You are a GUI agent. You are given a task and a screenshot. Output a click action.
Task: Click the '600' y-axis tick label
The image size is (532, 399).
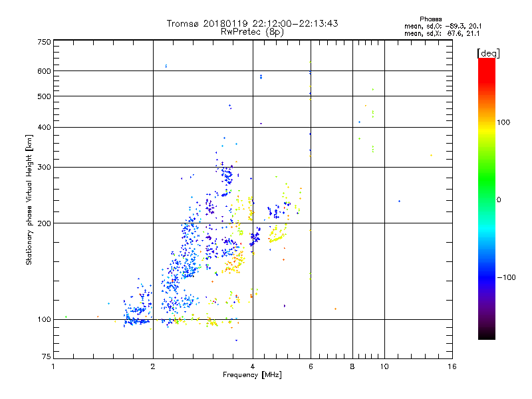pos(44,71)
